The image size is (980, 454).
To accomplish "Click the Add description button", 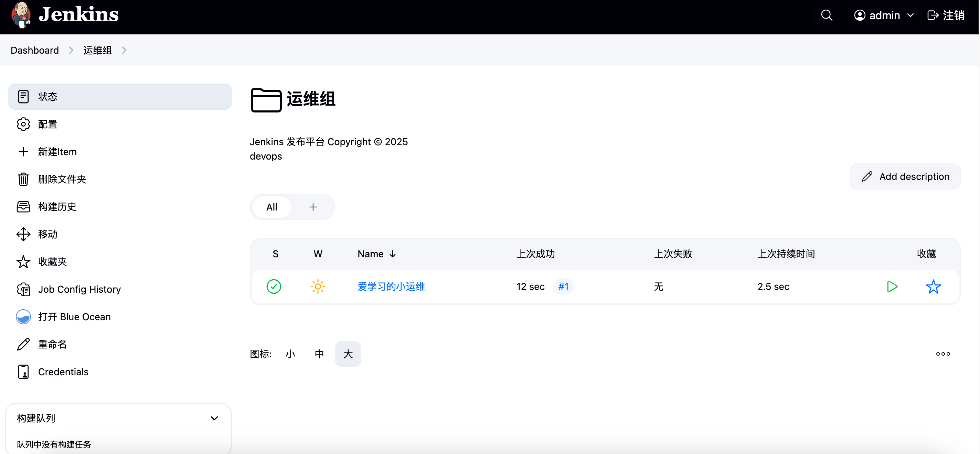I will tap(905, 176).
